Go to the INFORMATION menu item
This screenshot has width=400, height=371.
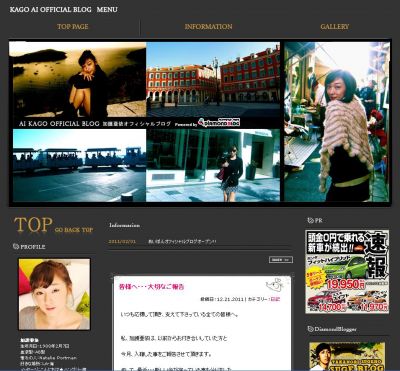click(209, 27)
